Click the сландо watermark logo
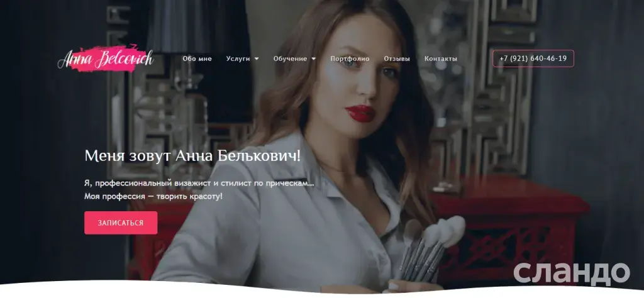644x298 pixels. coord(571,272)
